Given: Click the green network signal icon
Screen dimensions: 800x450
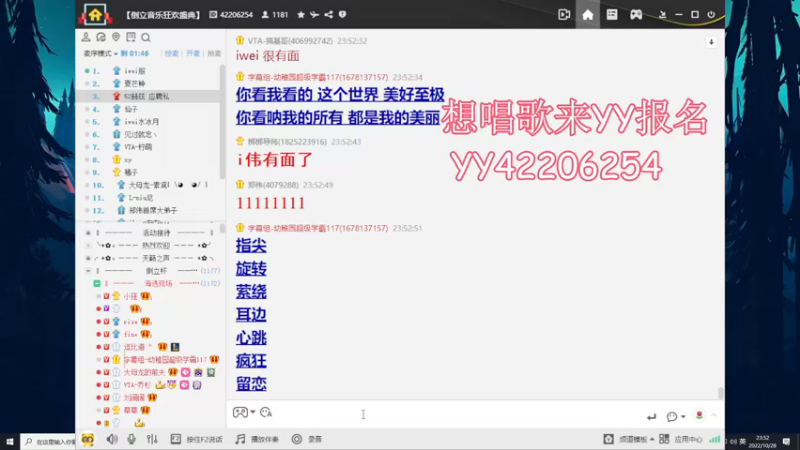Looking at the screenshot, I should tap(715, 439).
